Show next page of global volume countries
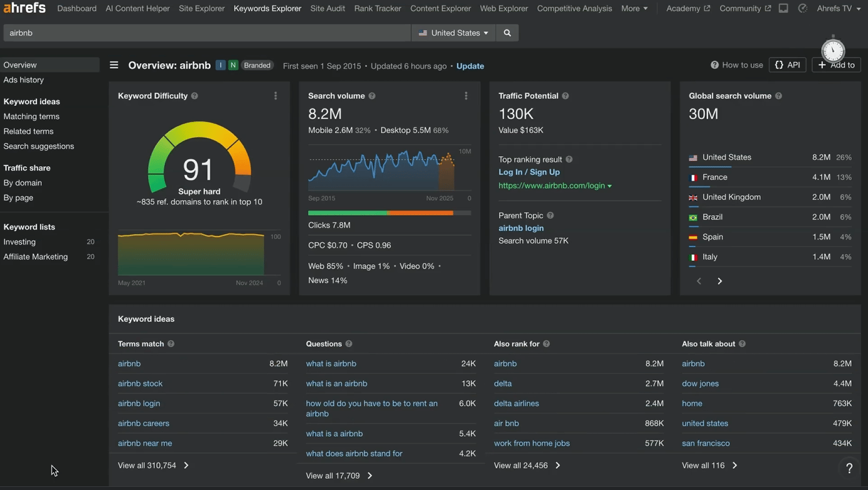The image size is (868, 490). pyautogui.click(x=720, y=281)
